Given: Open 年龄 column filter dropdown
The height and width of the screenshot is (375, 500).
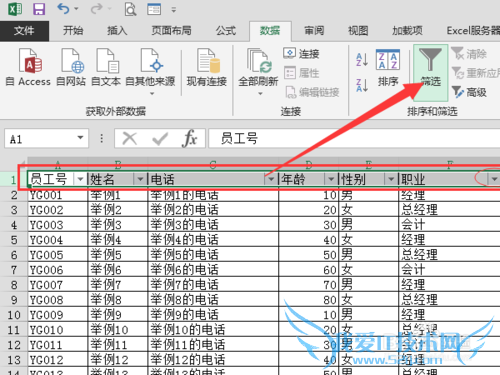Looking at the screenshot, I should (331, 179).
